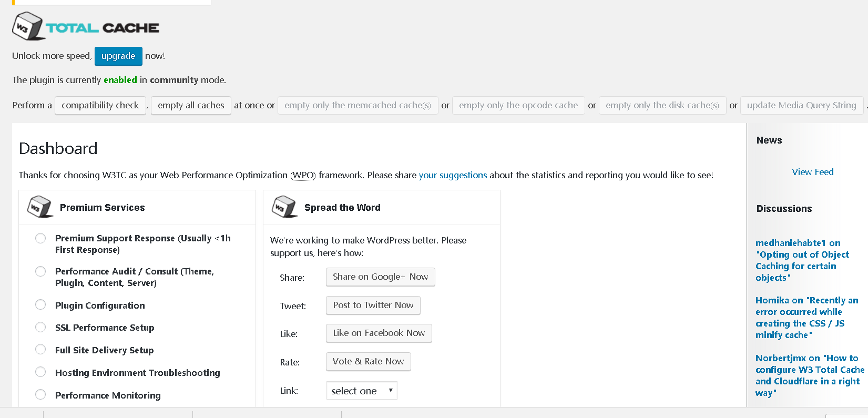Select Premium Support Response radio option
Image resolution: width=868 pixels, height=418 pixels.
point(40,238)
